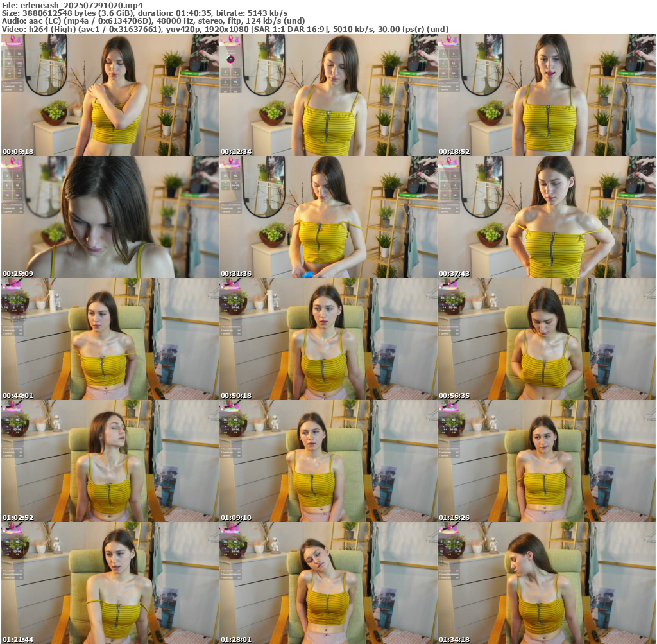The width and height of the screenshot is (657, 644).
Task: Select the frame marked 00:12:34
Action: (328, 95)
